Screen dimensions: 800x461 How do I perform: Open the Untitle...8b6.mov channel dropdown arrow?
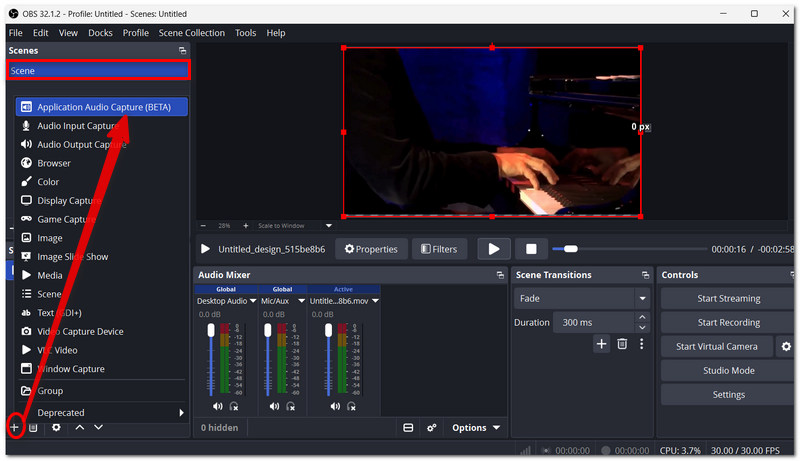click(x=376, y=301)
